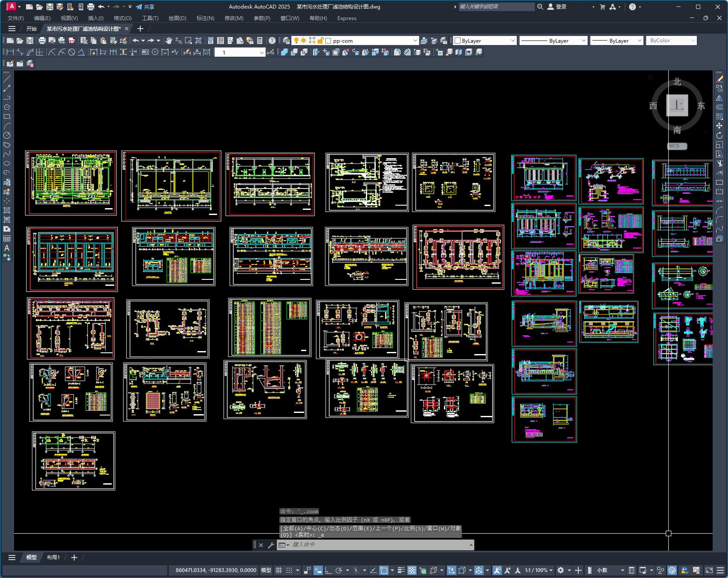The image size is (728, 578).
Task: Toggle snap mode dots in status bar
Action: [x=289, y=570]
